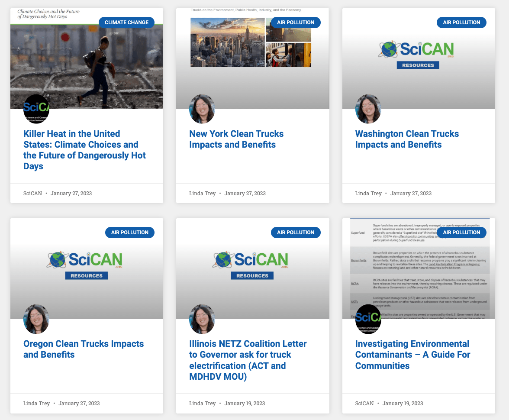Click Linda Trey's avatar on Washington card

(x=368, y=109)
